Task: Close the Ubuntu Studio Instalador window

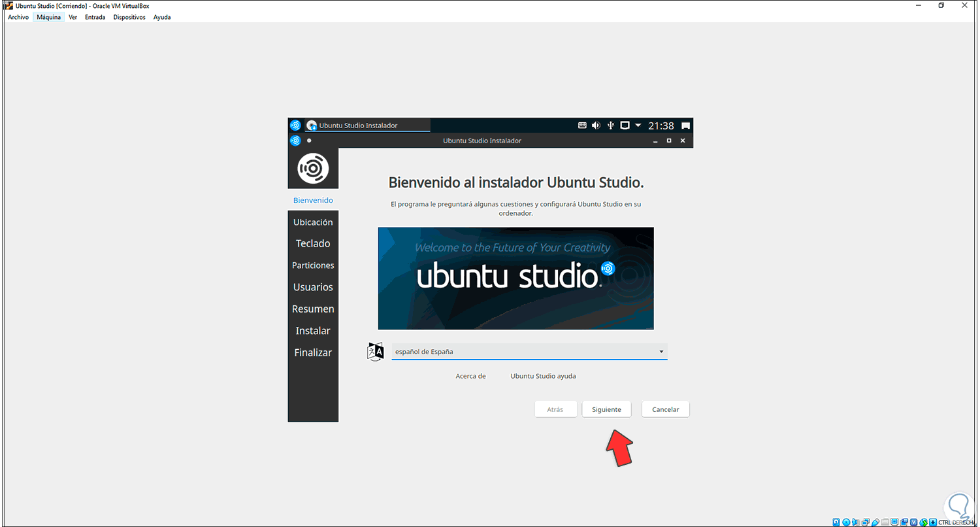Action: click(683, 141)
